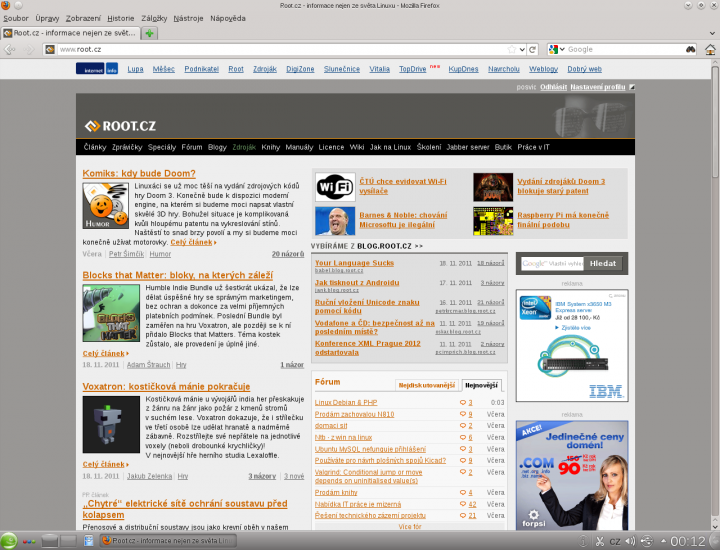720x550 pixels.
Task: Open the Lupa network link
Action: click(135, 69)
